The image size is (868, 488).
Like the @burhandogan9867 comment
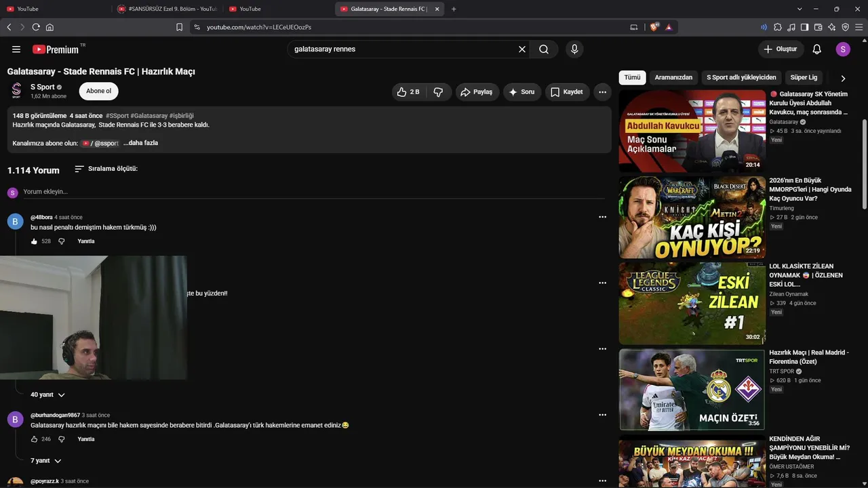click(34, 439)
